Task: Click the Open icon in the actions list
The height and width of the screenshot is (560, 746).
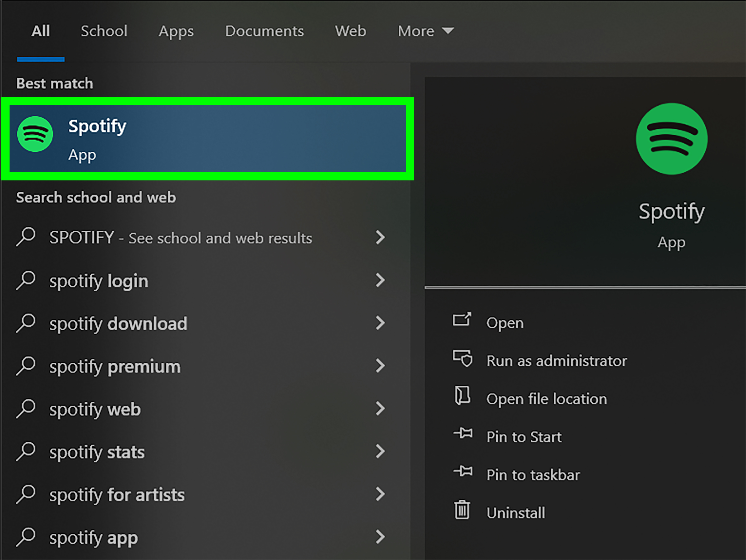Action: [x=462, y=319]
